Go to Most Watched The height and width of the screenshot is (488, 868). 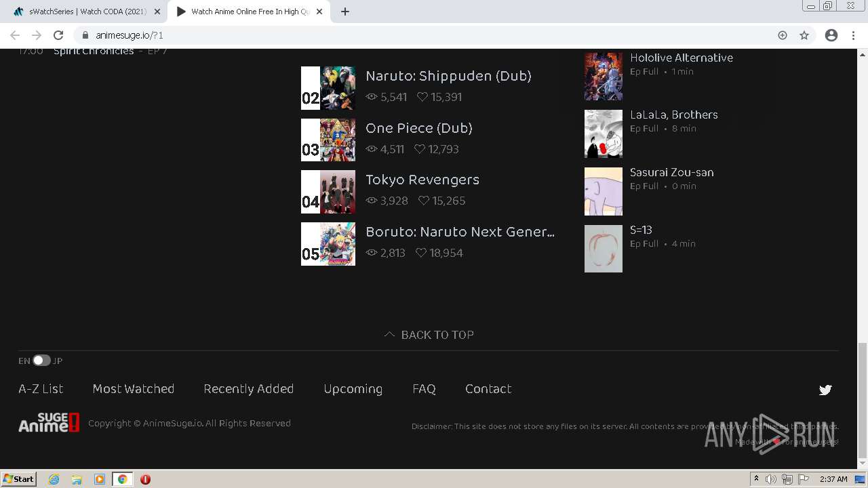134,388
